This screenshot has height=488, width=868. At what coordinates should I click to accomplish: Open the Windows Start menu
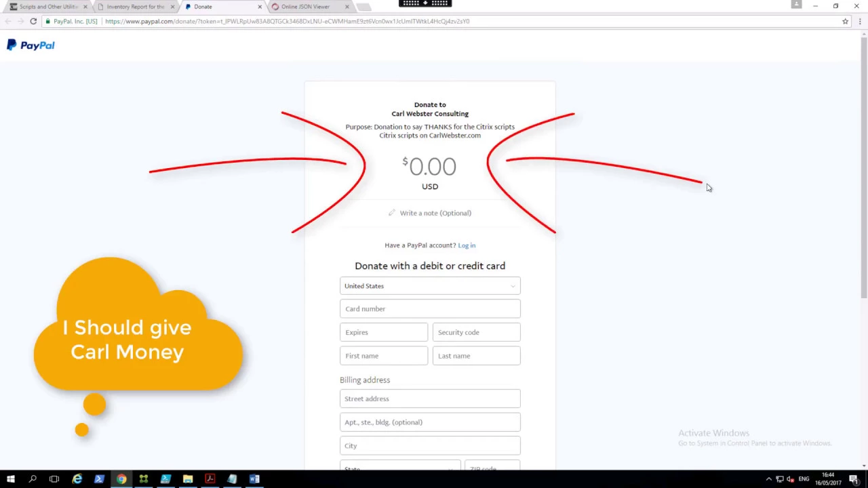pos(11,479)
